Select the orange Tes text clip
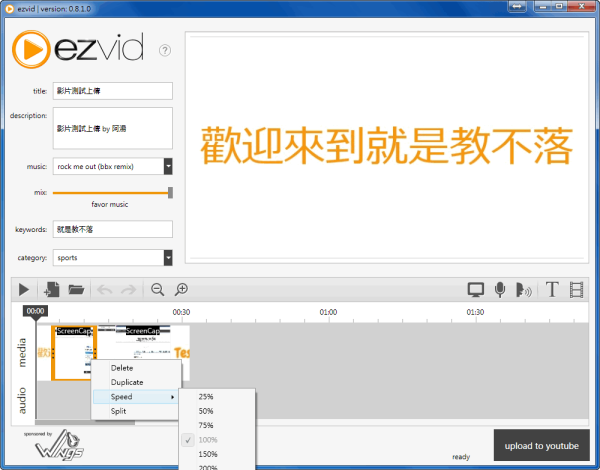The height and width of the screenshot is (470, 600). [182, 352]
